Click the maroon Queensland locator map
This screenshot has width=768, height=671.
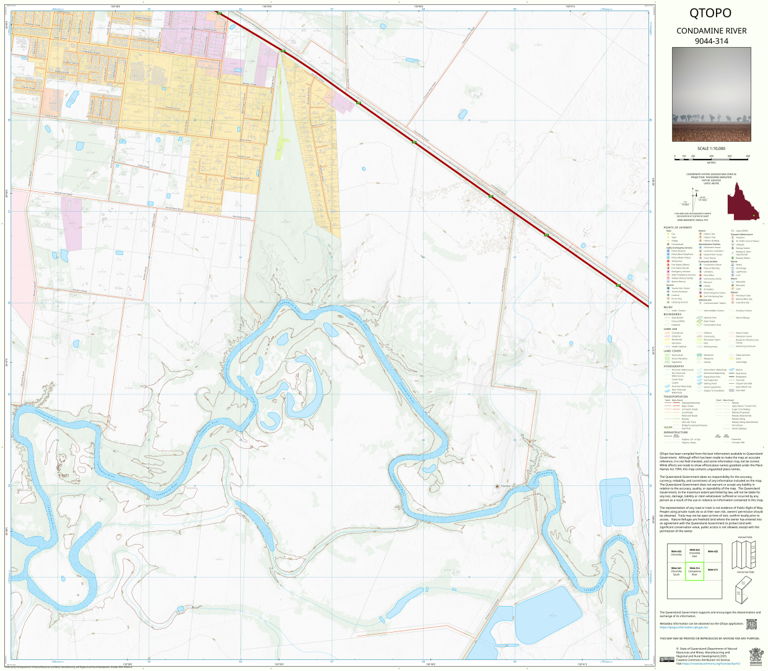743,202
